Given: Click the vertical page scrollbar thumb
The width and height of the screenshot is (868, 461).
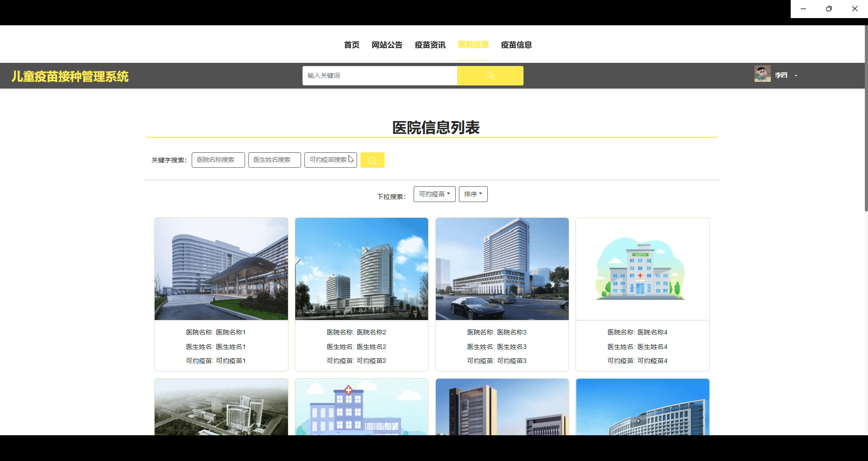Looking at the screenshot, I should 866,118.
